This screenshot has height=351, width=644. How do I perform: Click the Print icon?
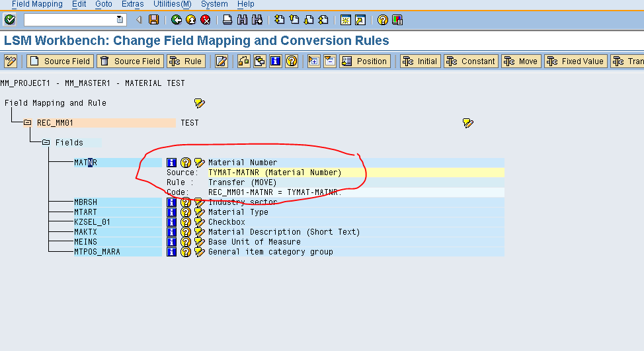227,19
